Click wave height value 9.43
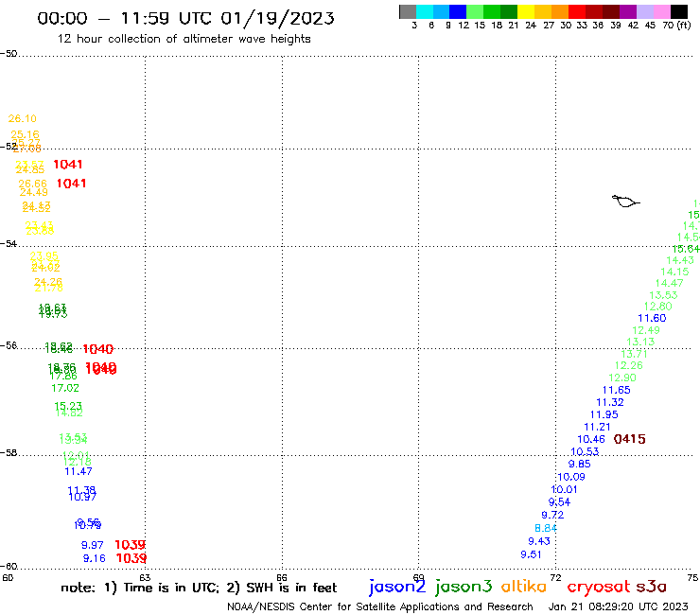Screen dimensions: 700x615 (x=539, y=541)
